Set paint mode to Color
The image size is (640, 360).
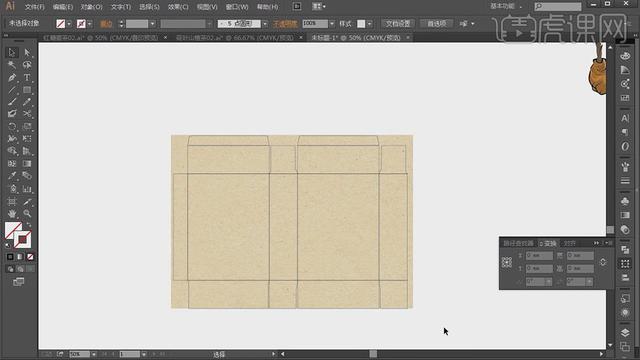10,257
